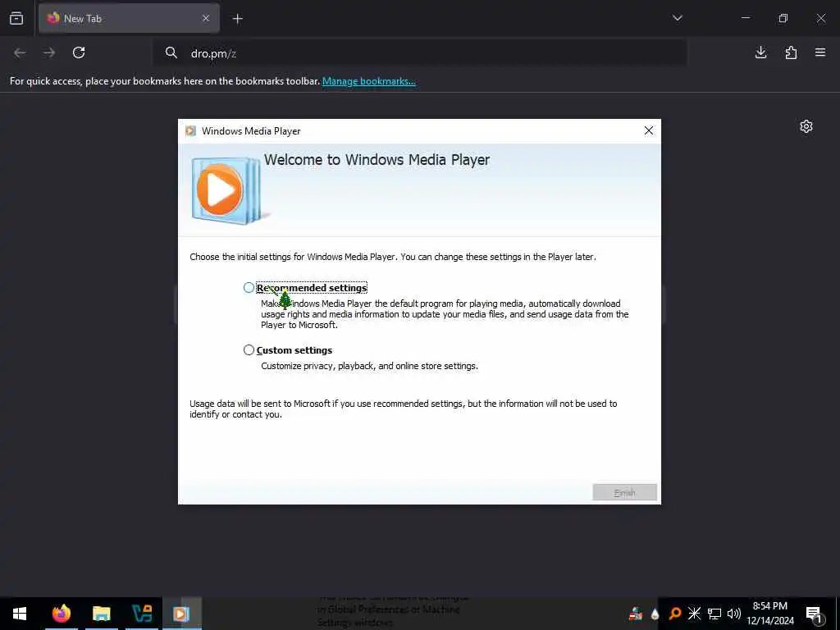Viewport: 840px width, 630px height.
Task: Select the Recommended settings radio button
Action: tap(249, 288)
